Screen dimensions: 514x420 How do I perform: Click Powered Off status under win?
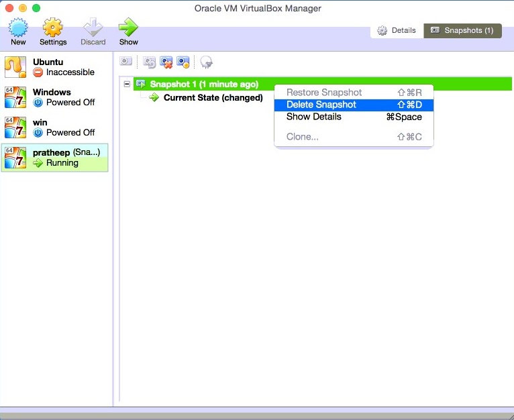pos(70,132)
